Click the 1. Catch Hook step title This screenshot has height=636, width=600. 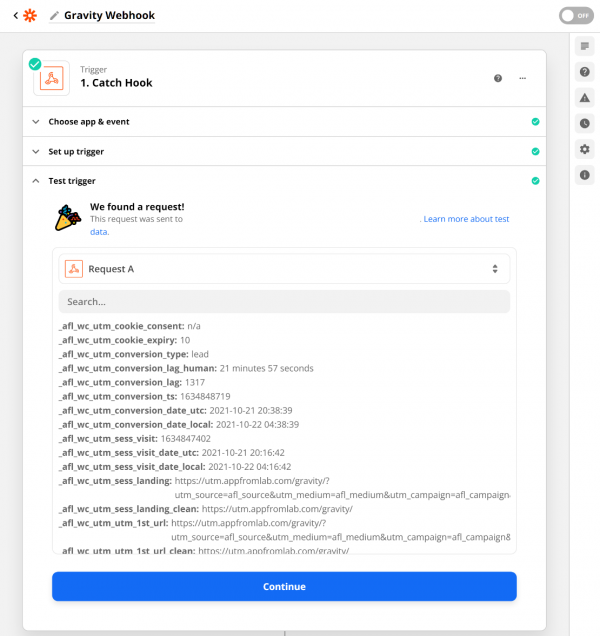coord(116,83)
